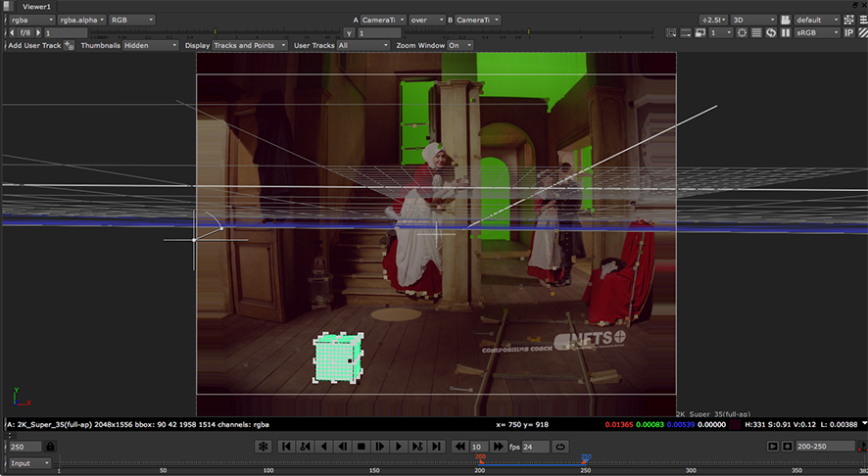Image resolution: width=868 pixels, height=476 pixels.
Task: Click the camera lock icon beside 3D dropdown
Action: tap(787, 20)
